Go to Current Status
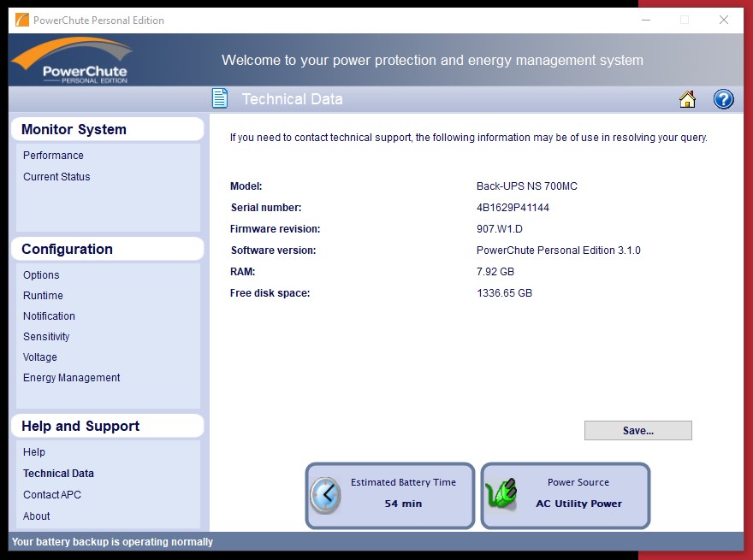This screenshot has height=560, width=753. click(x=56, y=177)
